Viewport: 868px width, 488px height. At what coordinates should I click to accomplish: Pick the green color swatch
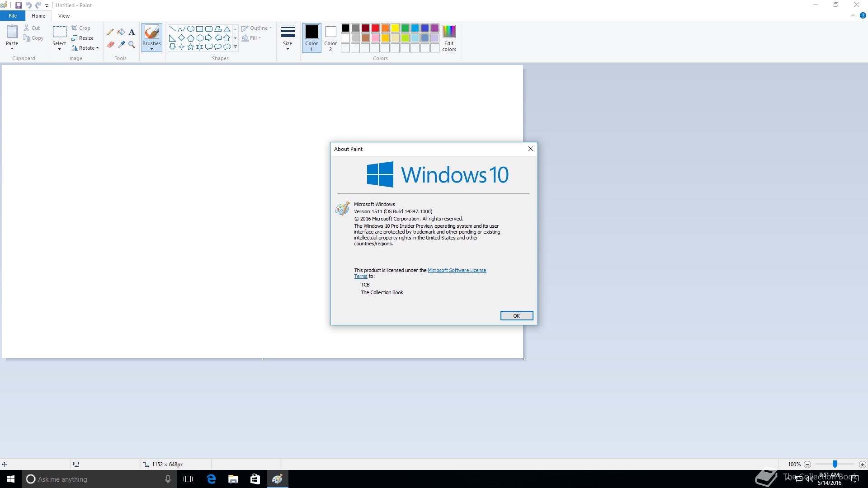(405, 28)
